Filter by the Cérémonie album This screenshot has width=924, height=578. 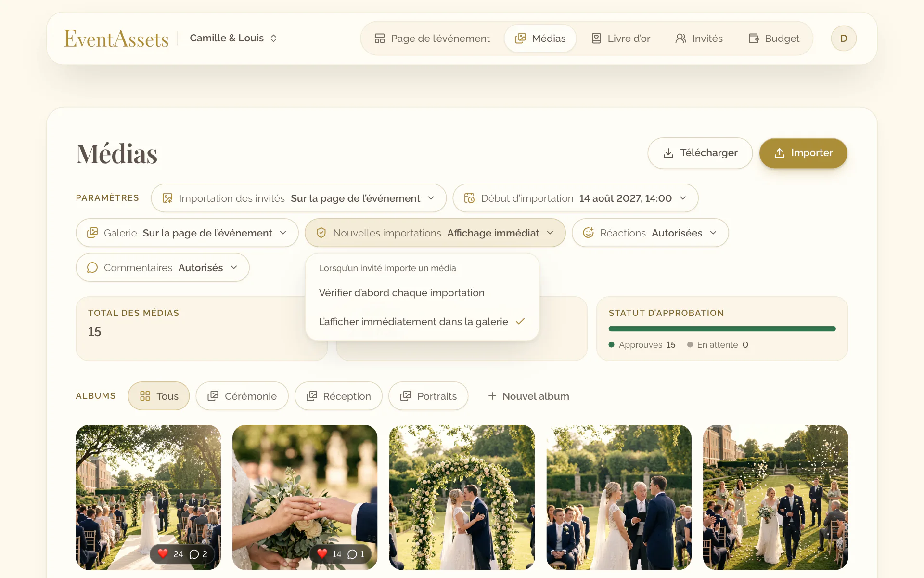[x=242, y=396]
